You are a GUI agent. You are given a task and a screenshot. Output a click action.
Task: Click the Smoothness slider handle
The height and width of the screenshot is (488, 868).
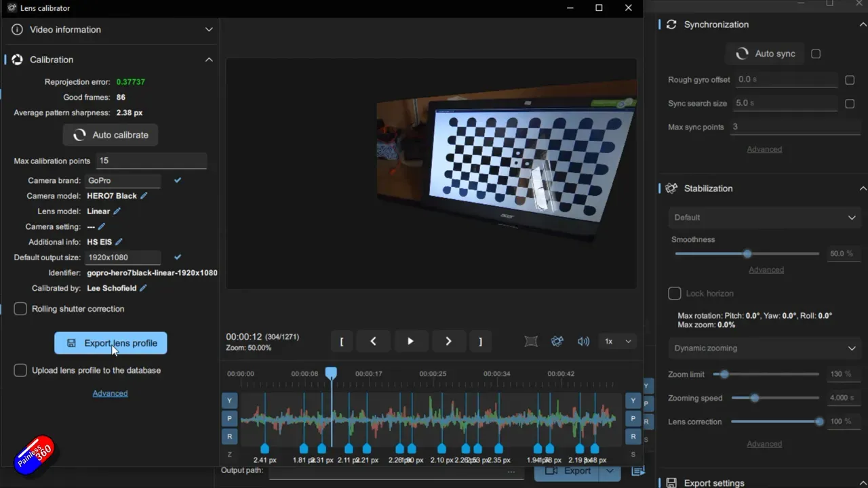point(747,253)
